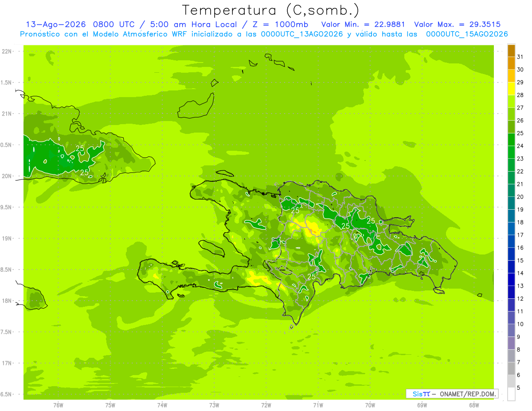The image size is (532, 411).
Task: Click the '73W' longitude label
Action: tap(214, 405)
